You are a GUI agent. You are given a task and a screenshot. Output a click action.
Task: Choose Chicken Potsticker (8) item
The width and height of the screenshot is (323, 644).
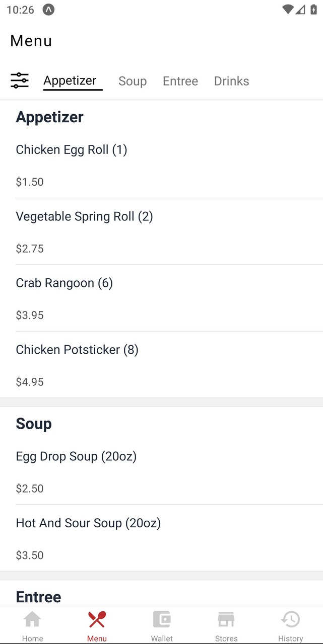click(x=77, y=350)
